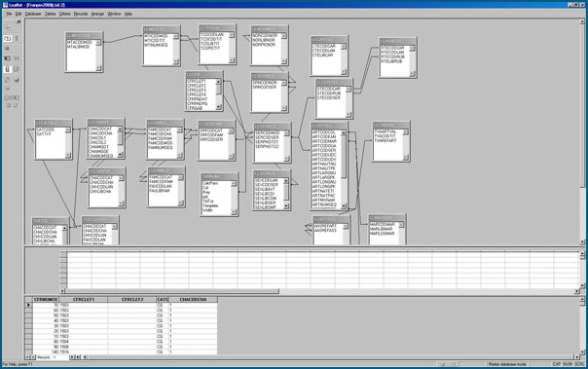Click the application icon in title bar
The width and height of the screenshot is (588, 369).
(x=5, y=5)
